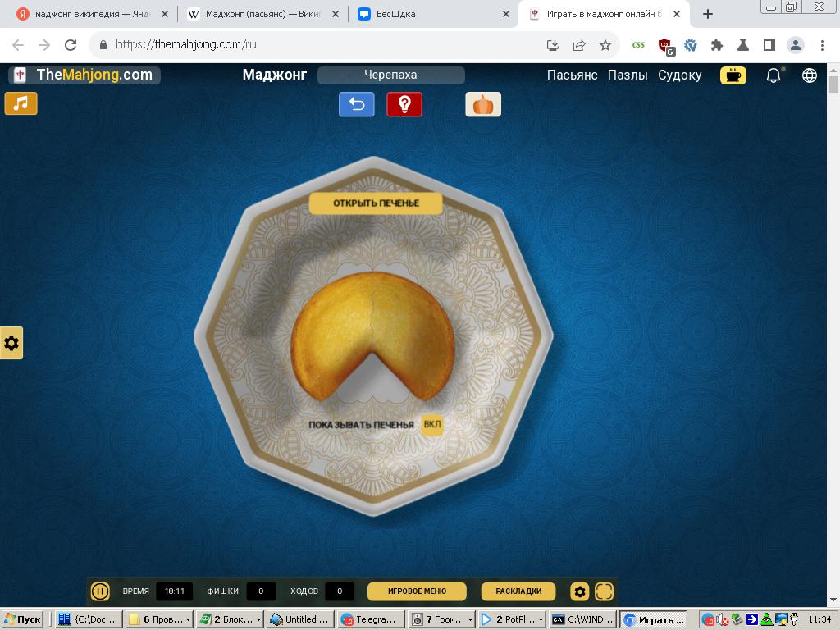Screen dimensions: 840x630
Task: Click the 'Открыть печенье' button
Action: pyautogui.click(x=376, y=203)
